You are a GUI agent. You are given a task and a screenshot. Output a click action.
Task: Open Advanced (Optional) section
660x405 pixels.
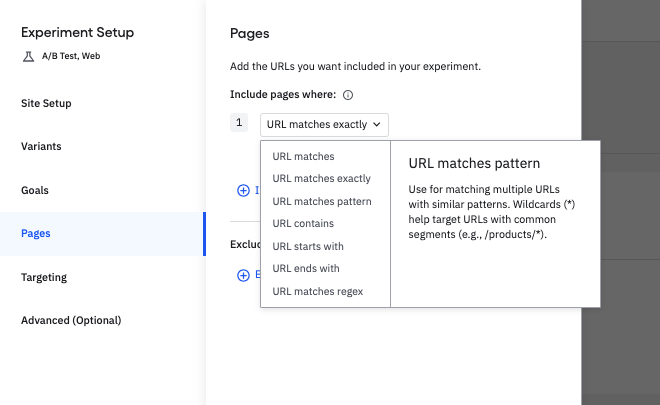(x=71, y=321)
